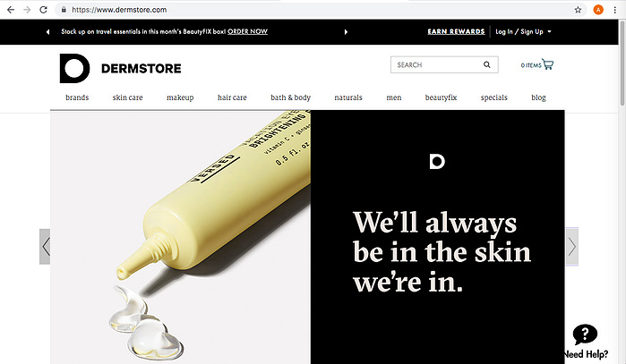Open the beautyfix menu item
The width and height of the screenshot is (626, 364).
pos(441,97)
